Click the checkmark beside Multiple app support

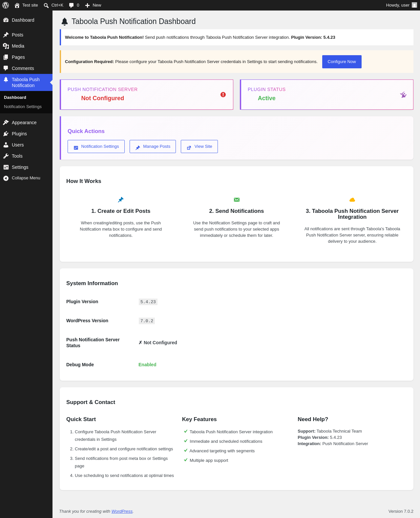(186, 460)
